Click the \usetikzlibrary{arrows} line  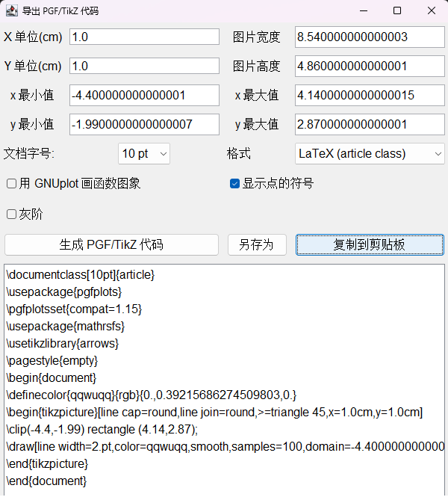click(63, 344)
